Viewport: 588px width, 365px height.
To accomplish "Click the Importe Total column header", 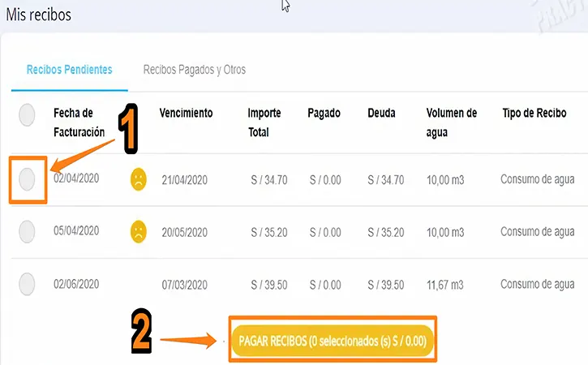I will pyautogui.click(x=264, y=122).
